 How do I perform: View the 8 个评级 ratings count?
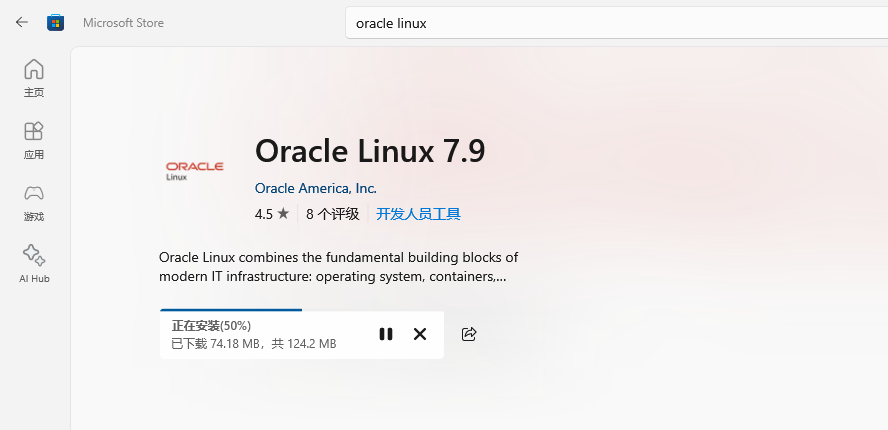click(x=333, y=214)
